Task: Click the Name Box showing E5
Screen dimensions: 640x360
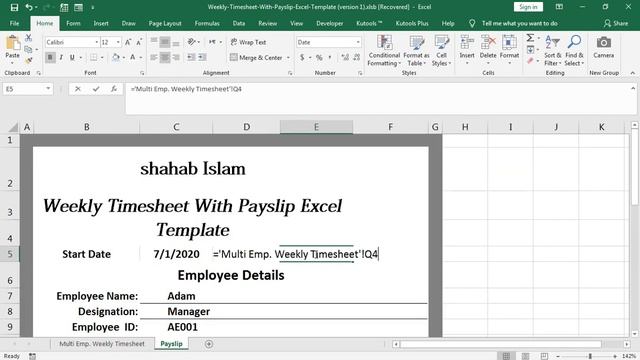Action: point(28,89)
